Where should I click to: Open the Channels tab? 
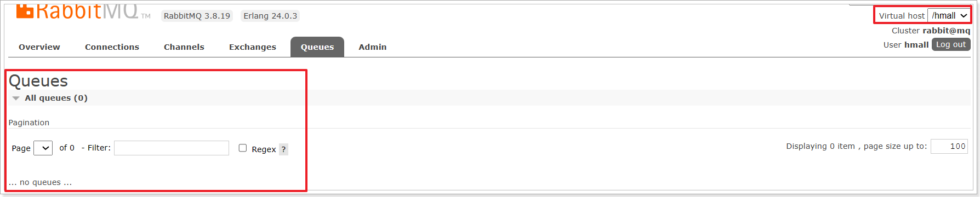point(184,47)
